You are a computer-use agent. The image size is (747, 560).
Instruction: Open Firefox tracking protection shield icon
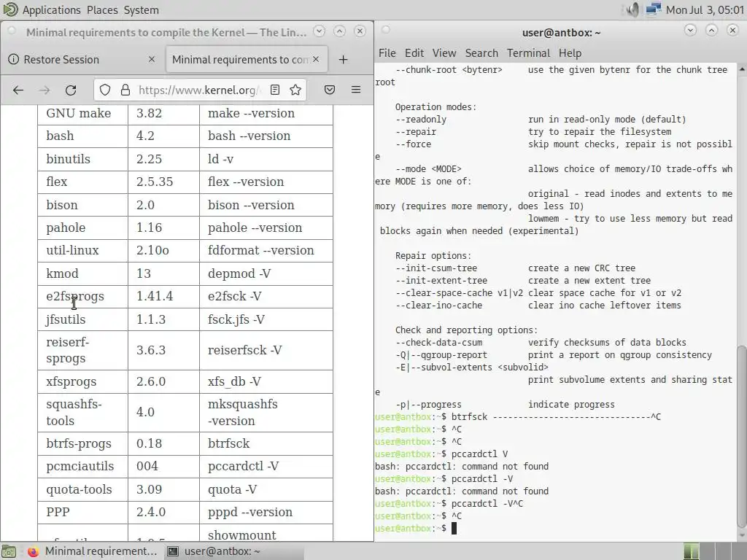tap(105, 90)
